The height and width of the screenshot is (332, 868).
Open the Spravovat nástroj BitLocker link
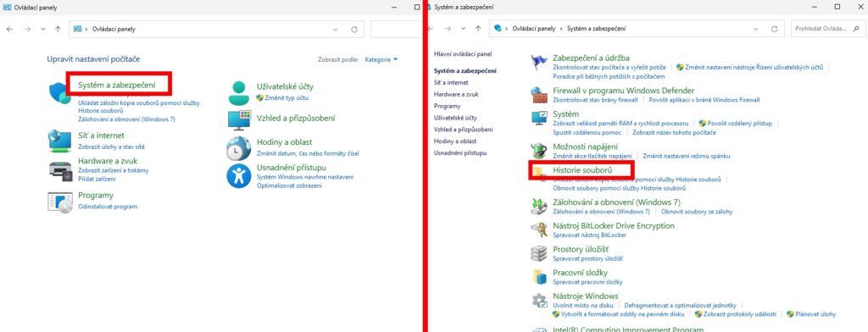click(x=590, y=235)
